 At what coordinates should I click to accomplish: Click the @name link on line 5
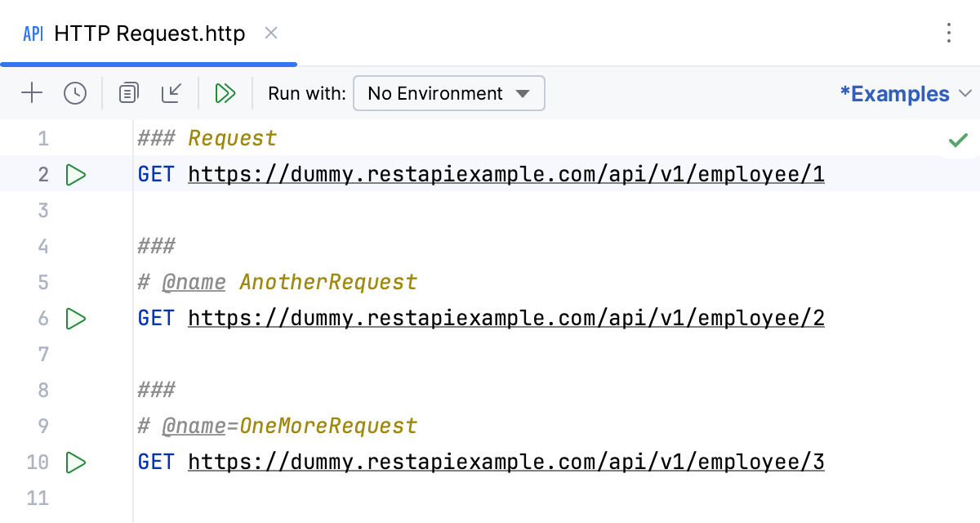pos(194,282)
